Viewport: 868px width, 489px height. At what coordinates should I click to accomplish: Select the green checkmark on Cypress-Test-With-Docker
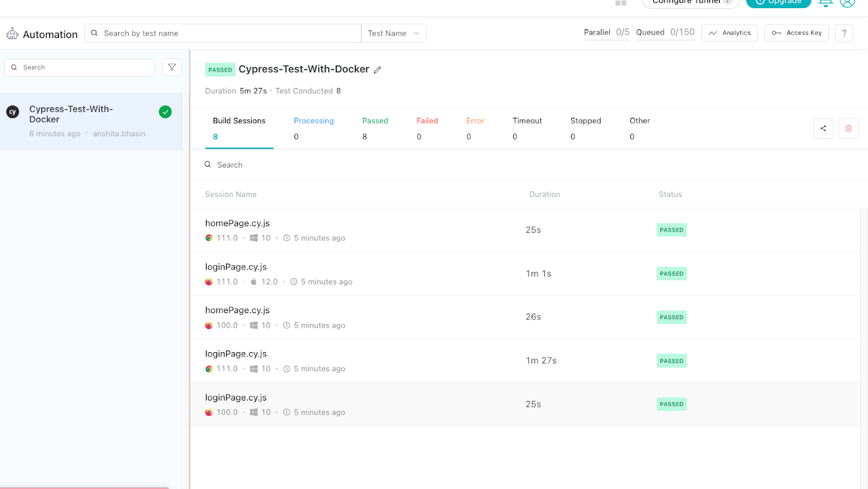tap(165, 112)
